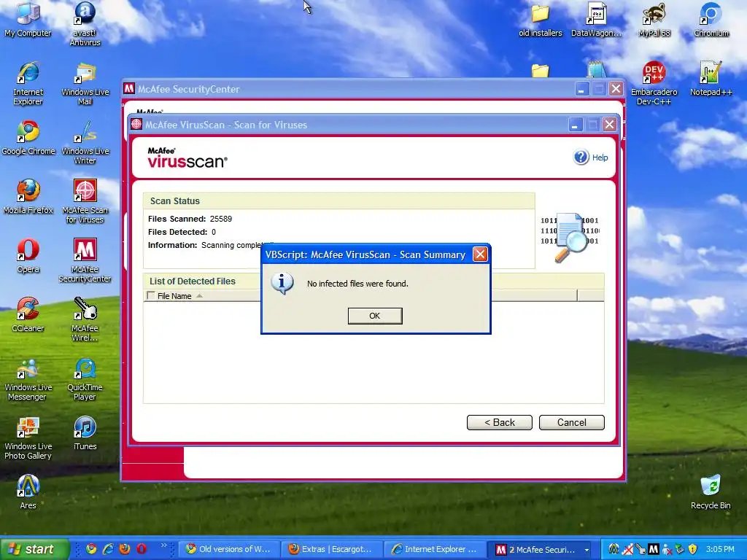The image size is (747, 560).
Task: Open the Windows start menu
Action: click(34, 549)
